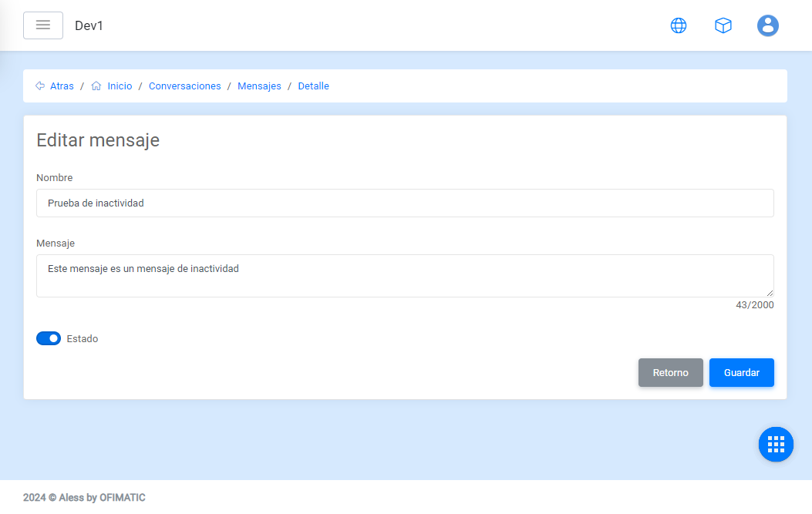The image size is (812, 514).
Task: Navigate to Inicio breadcrumb link
Action: (x=120, y=86)
